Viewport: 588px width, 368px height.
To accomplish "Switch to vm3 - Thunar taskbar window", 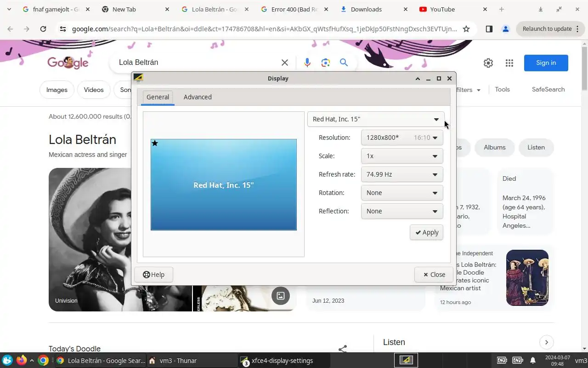I will 192,360.
